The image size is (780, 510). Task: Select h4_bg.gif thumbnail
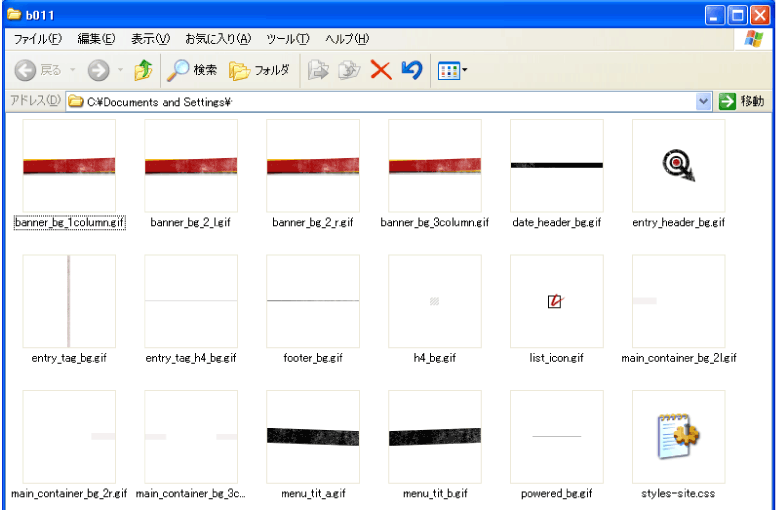[x=435, y=301]
